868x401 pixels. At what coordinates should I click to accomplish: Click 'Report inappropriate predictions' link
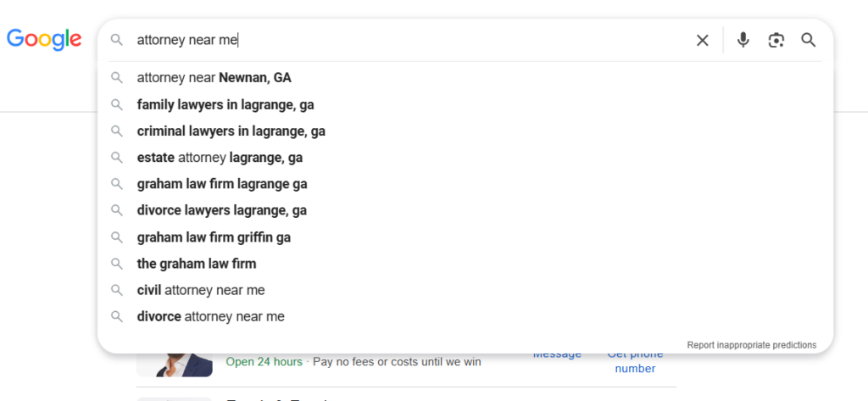[x=752, y=345]
